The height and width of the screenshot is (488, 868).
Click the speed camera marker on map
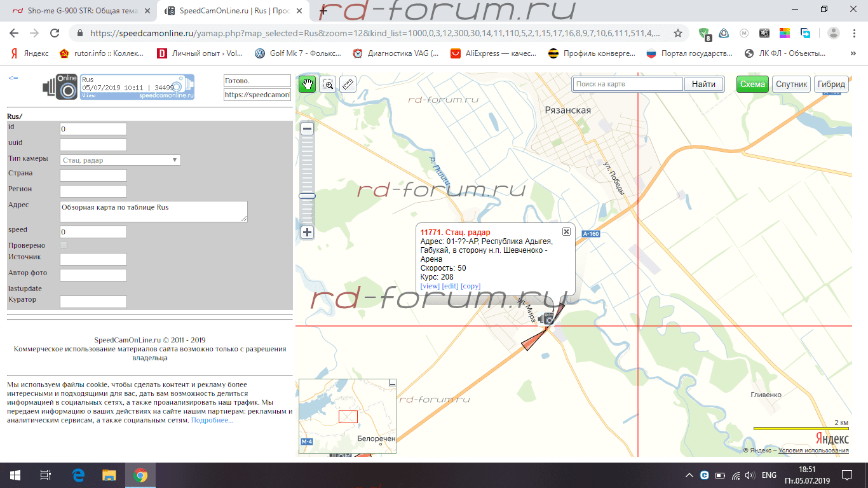546,318
